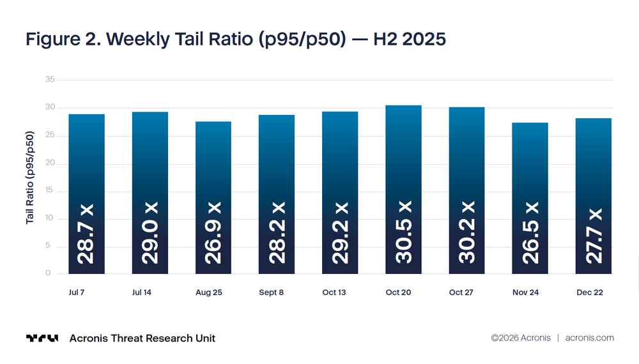Click the 'Jul 14' x-axis label
Image resolution: width=639 pixels, height=364 pixels.
pyautogui.click(x=141, y=292)
